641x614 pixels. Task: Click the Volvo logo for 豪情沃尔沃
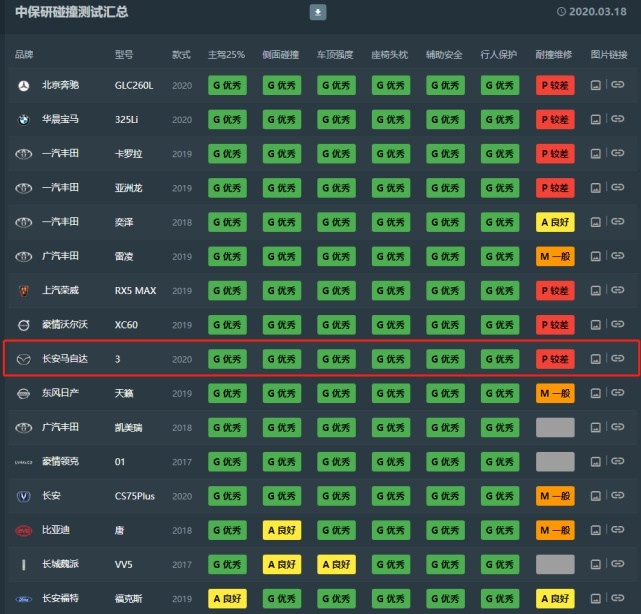24,325
